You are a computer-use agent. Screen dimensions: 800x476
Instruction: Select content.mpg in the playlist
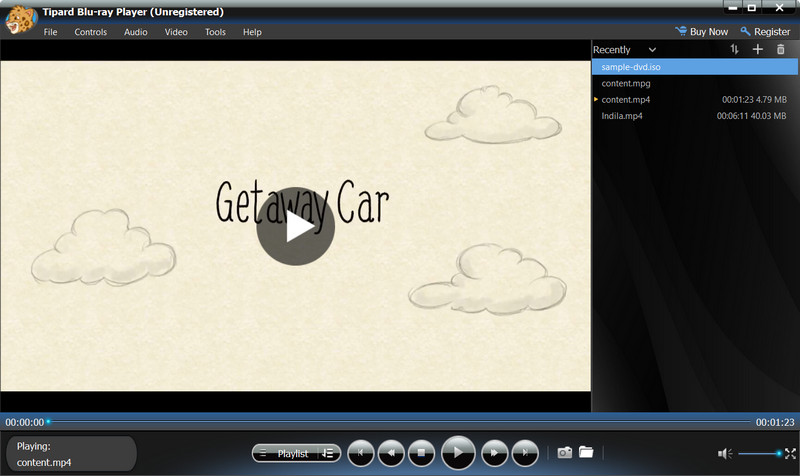pyautogui.click(x=695, y=83)
